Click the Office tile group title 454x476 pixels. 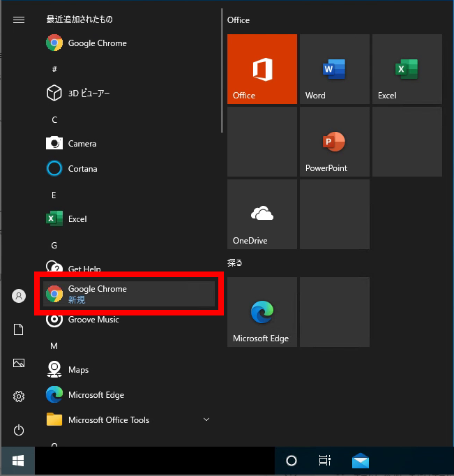pyautogui.click(x=239, y=20)
